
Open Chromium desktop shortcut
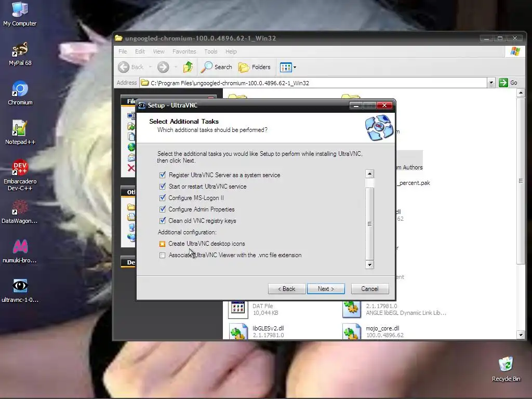[20, 94]
